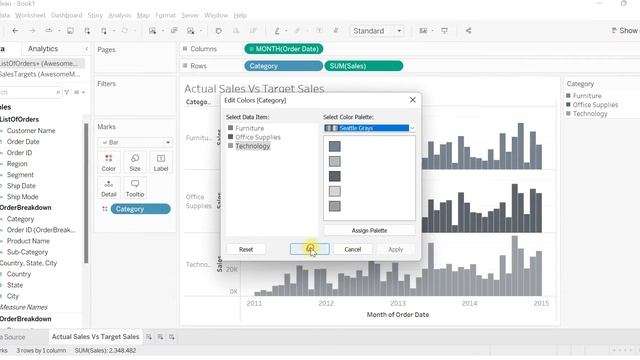Open the Label card in Marks
This screenshot has height=360, width=640.
pyautogui.click(x=161, y=162)
